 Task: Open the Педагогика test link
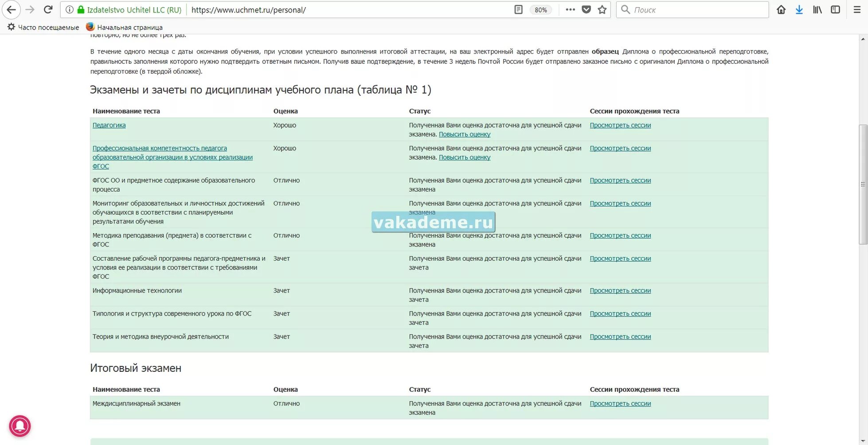109,125
